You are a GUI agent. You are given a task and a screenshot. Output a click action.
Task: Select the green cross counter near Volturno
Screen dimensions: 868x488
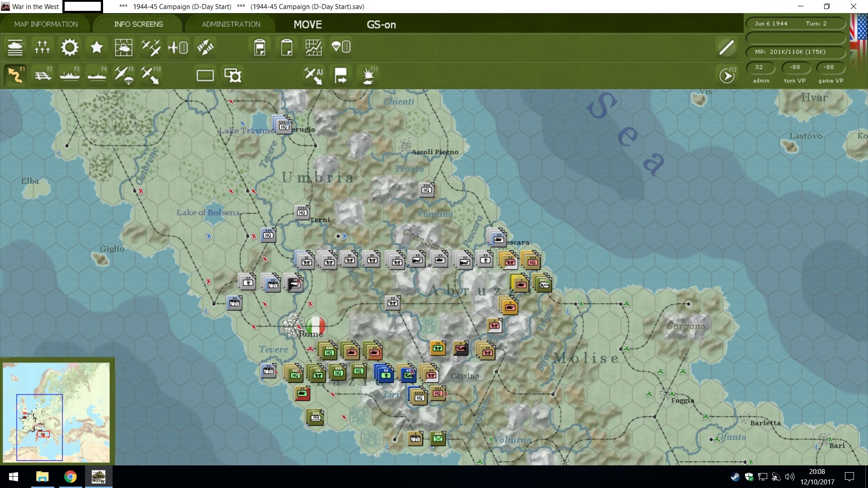438,438
